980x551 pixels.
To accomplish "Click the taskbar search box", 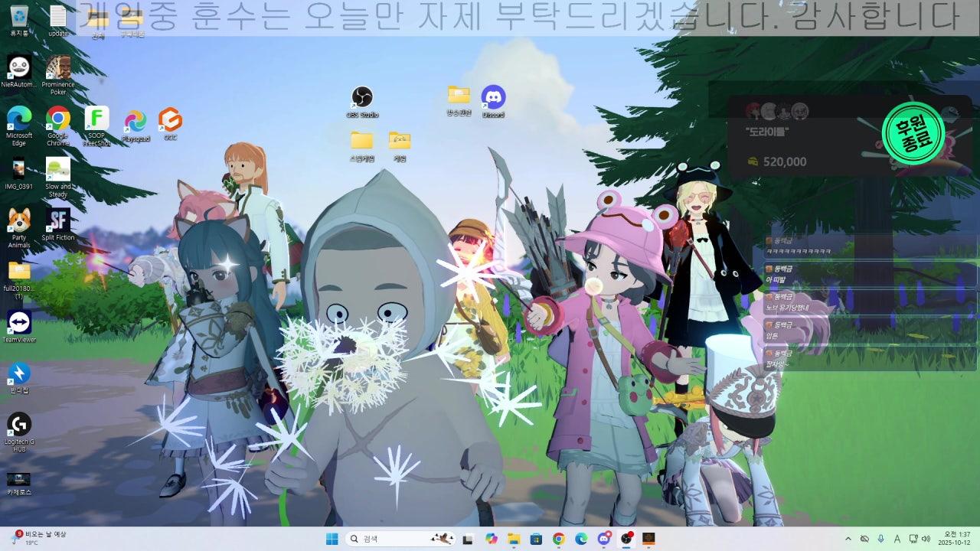I will pyautogui.click(x=401, y=539).
